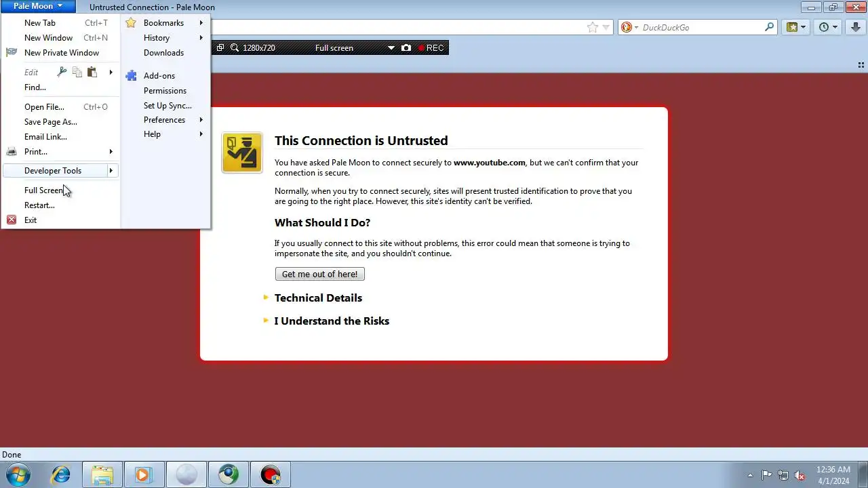The height and width of the screenshot is (488, 868).
Task: Expand the History submenu arrow
Action: tap(201, 38)
